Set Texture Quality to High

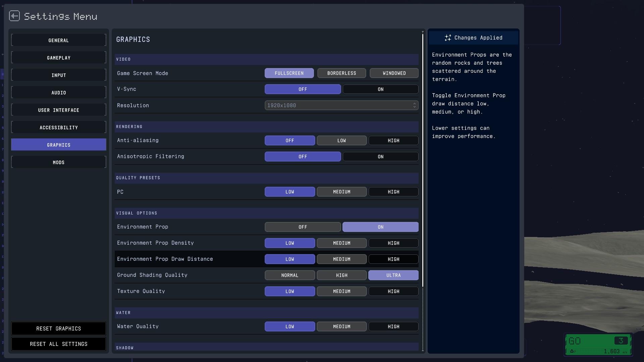[393, 291]
